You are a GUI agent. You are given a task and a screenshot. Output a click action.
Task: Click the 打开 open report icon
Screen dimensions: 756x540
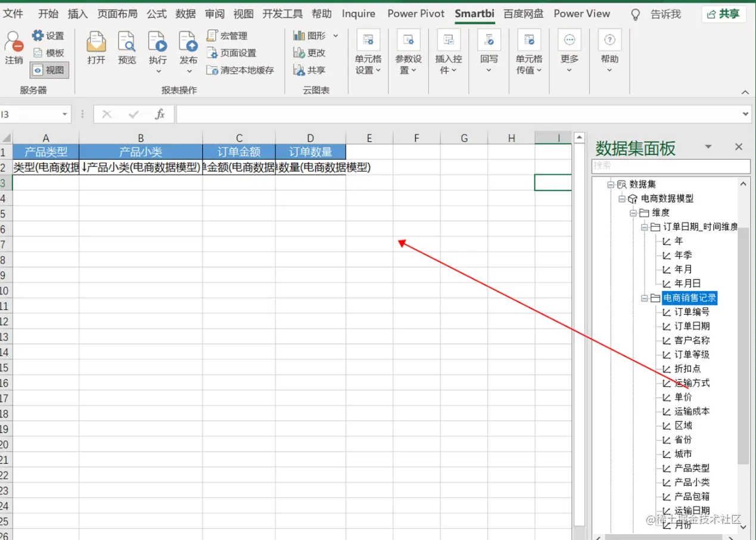pyautogui.click(x=96, y=42)
